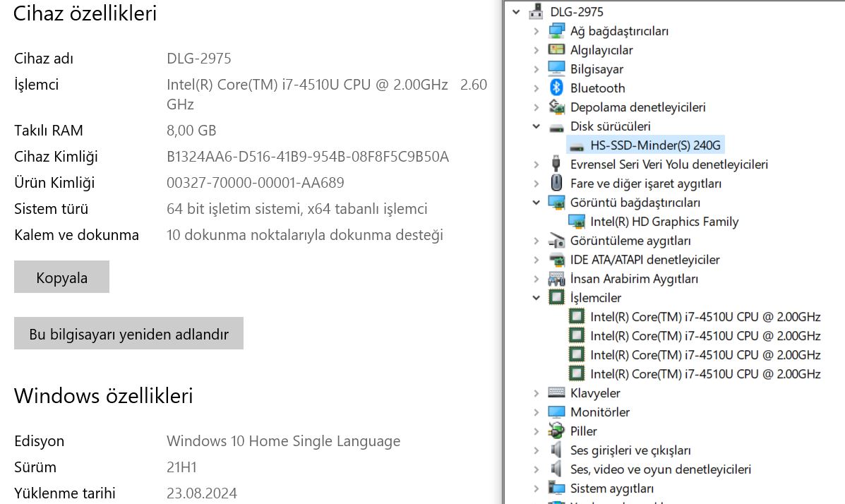845x504 pixels.
Task: Click the Takılı RAM value 8,00 GB
Action: point(191,131)
